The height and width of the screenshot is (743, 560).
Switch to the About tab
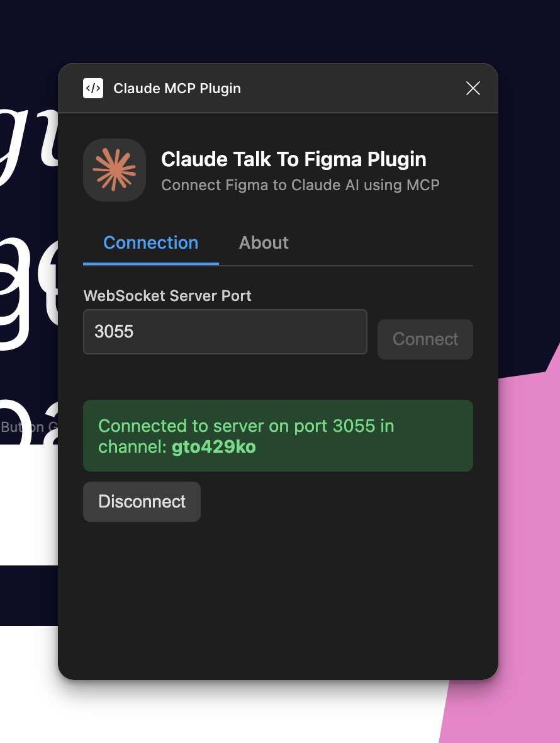point(263,243)
